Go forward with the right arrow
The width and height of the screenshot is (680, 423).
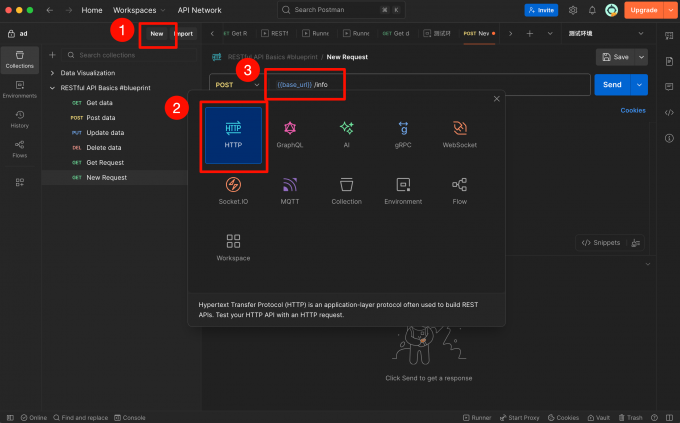click(69, 10)
